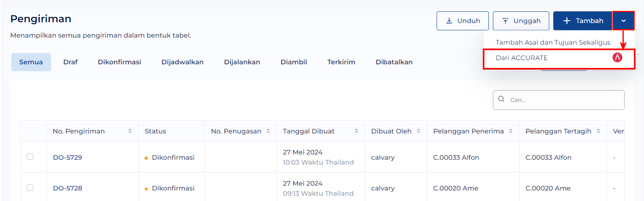Sort by Pelanggan Penerima column arrows
644x201 pixels.
[x=511, y=131]
